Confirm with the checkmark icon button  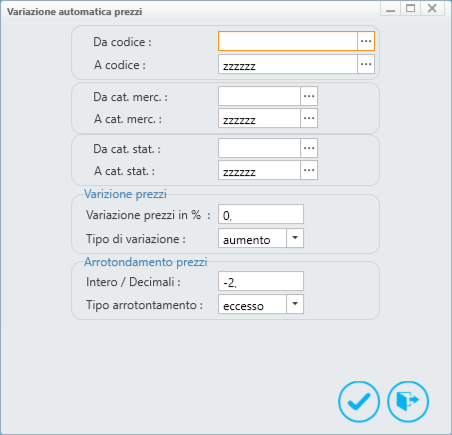coord(359,401)
